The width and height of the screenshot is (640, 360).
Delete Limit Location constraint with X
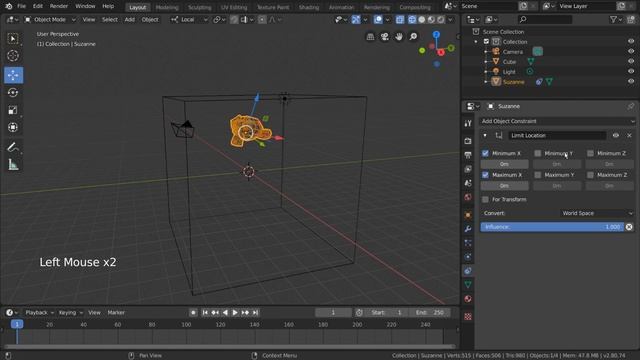(629, 136)
